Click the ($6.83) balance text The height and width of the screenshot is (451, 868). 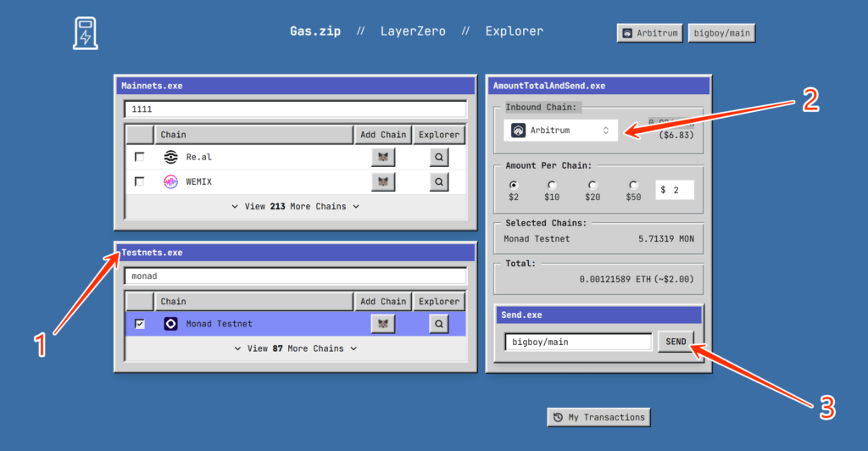tap(676, 135)
